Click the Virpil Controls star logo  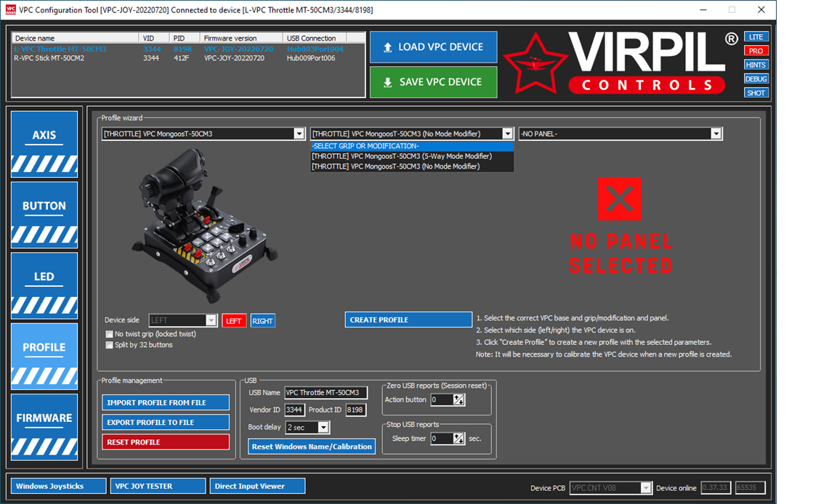[535, 63]
